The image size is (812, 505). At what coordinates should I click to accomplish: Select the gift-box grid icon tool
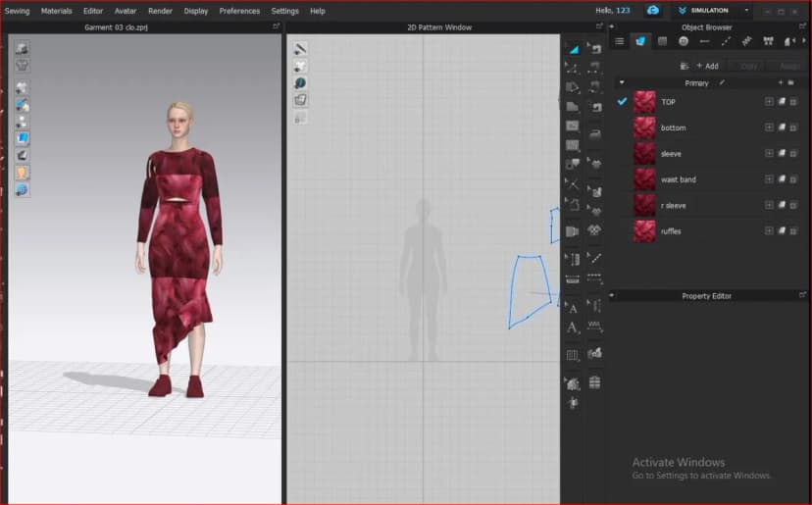594,382
